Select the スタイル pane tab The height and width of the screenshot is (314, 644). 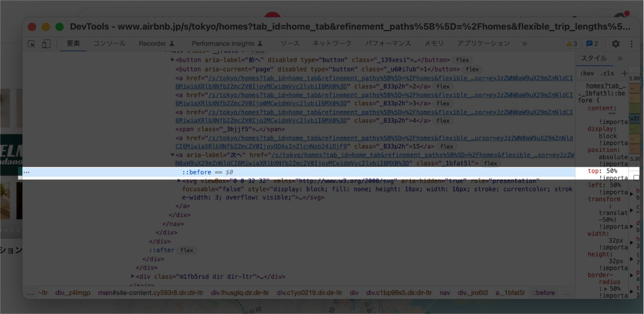(593, 58)
